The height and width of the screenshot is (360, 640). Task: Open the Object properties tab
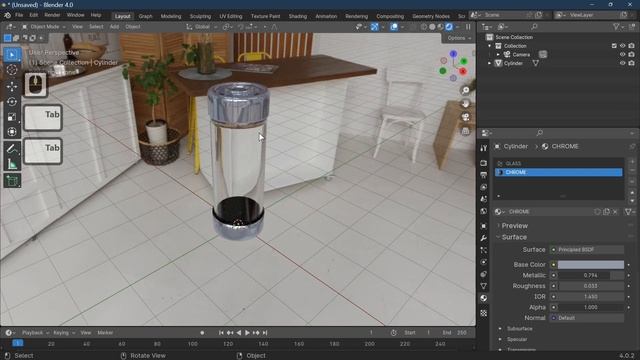point(484,226)
